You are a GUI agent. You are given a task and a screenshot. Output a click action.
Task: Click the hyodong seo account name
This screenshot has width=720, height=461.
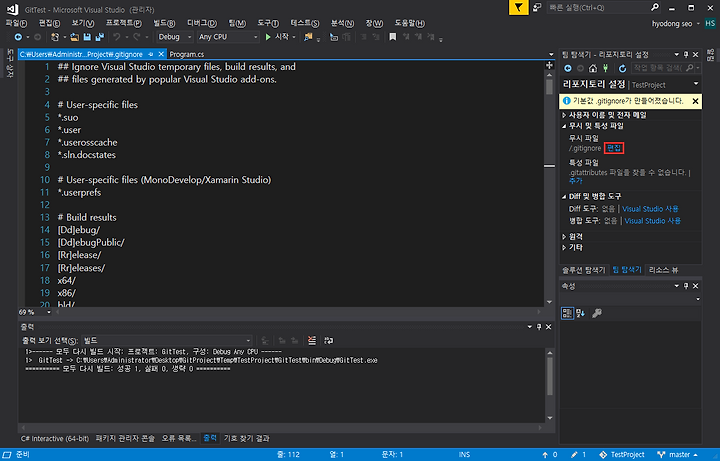click(672, 23)
